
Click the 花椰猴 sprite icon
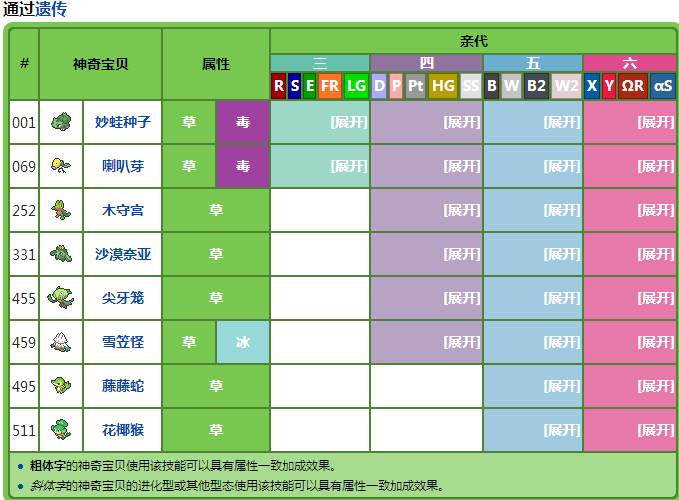61,430
